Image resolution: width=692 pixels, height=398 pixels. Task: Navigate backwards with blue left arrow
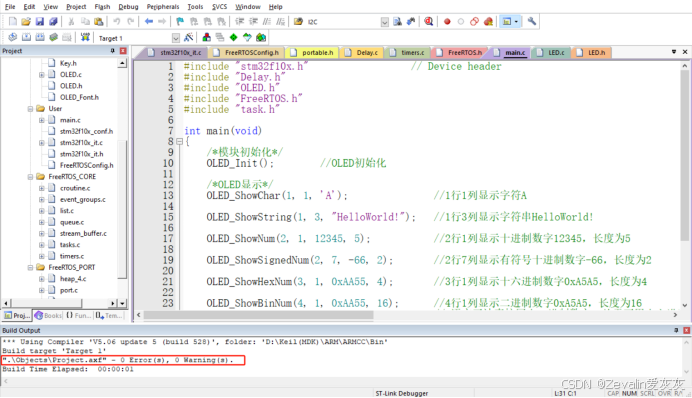pos(149,21)
